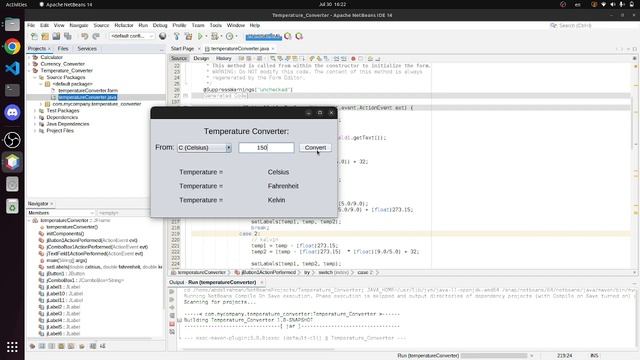Click the New File toolbar icon
640x360 pixels.
click(34, 36)
